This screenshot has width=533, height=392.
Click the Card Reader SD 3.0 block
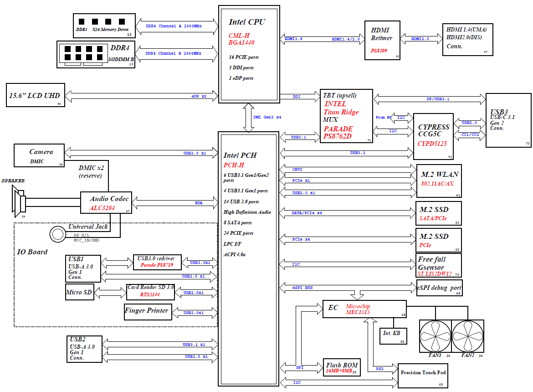click(150, 292)
